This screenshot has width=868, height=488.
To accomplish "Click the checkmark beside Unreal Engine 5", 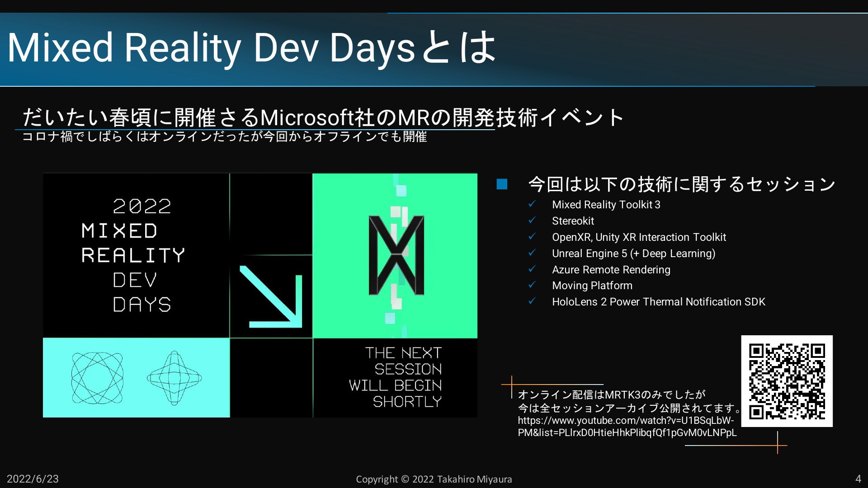I will click(x=532, y=253).
